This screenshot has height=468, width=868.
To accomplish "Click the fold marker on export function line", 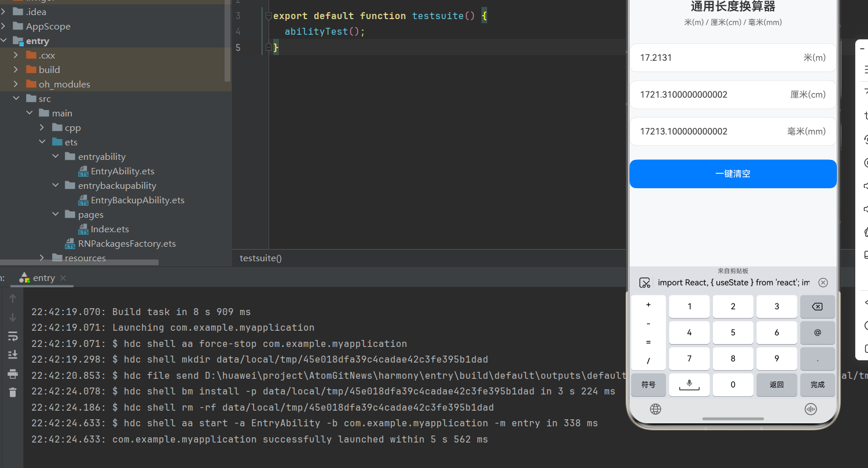I will pos(269,16).
